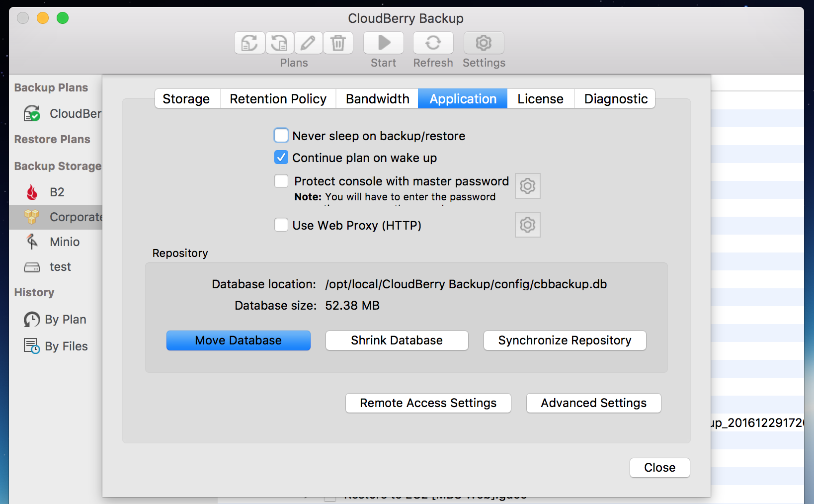
Task: Select the Minio storage bird icon
Action: point(32,242)
